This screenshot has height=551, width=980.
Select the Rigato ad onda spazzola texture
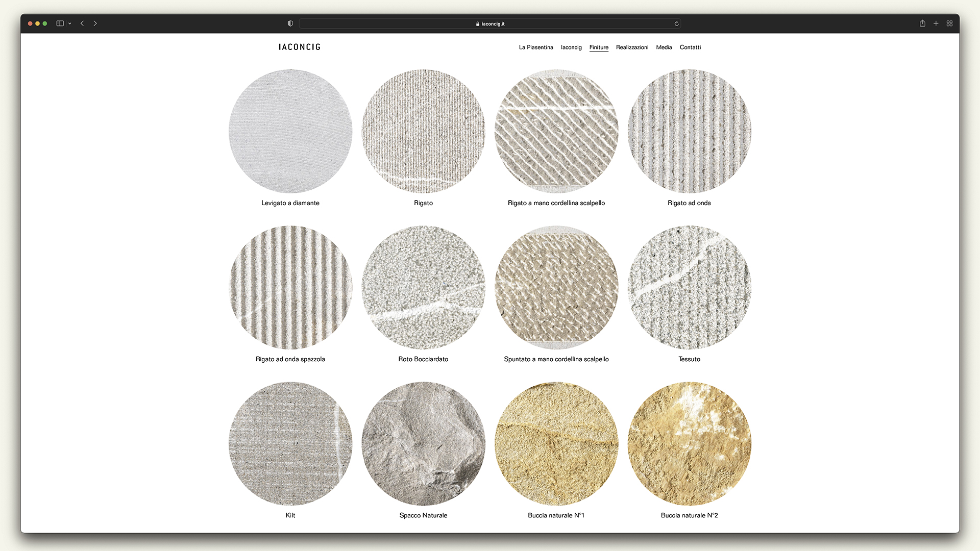point(290,287)
